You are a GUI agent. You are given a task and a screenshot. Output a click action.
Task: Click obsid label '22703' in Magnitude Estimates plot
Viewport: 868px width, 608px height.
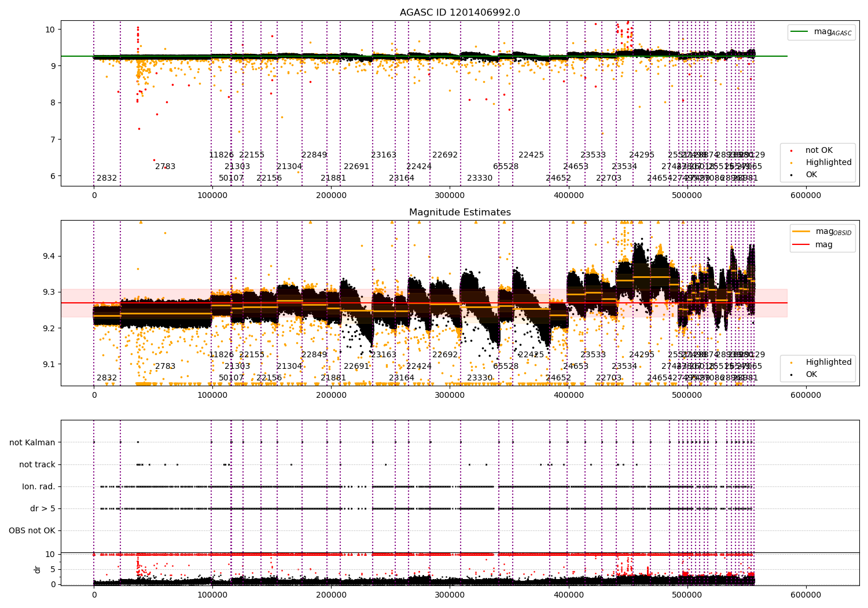tap(609, 378)
